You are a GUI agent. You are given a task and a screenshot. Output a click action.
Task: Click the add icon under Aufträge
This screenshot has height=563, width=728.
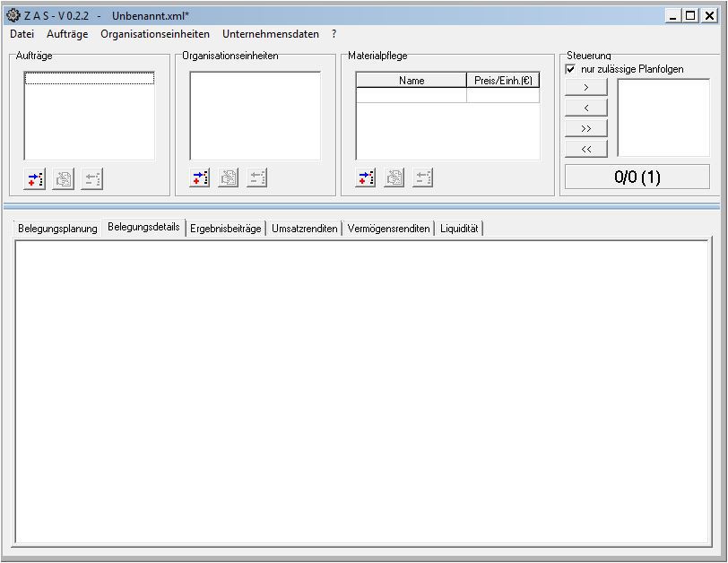pyautogui.click(x=35, y=178)
